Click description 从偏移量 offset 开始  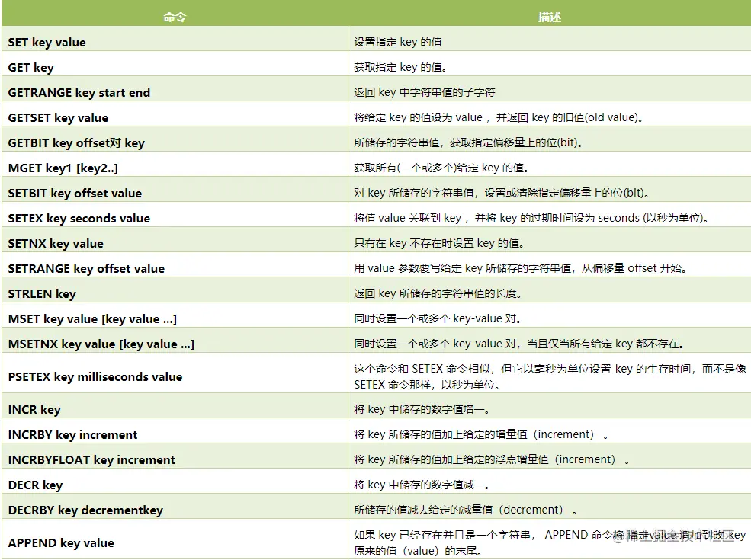point(521,268)
